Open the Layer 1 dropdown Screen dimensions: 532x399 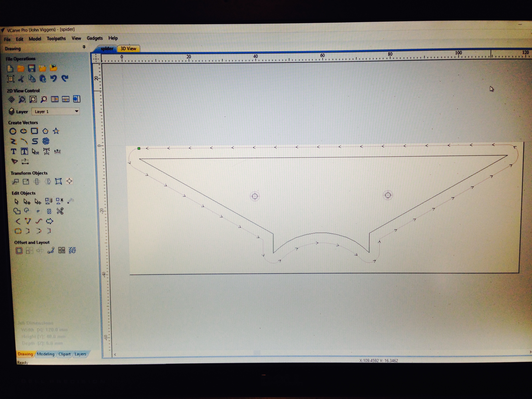[76, 111]
